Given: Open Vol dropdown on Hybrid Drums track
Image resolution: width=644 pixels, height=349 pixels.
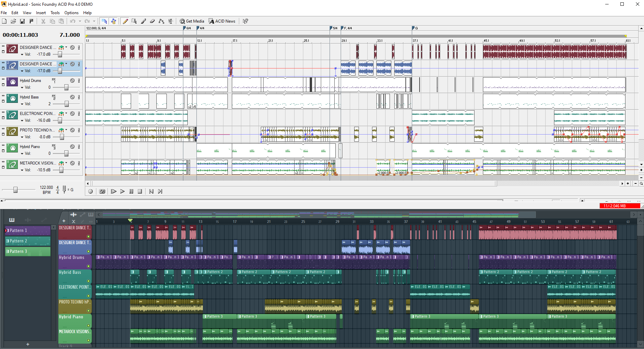Looking at the screenshot, I should [22, 88].
